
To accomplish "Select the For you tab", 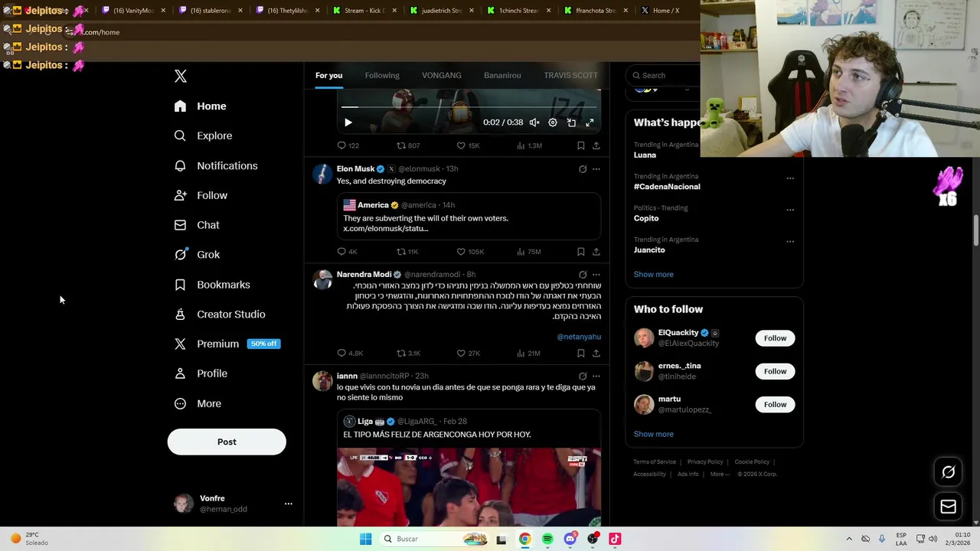I will (328, 76).
